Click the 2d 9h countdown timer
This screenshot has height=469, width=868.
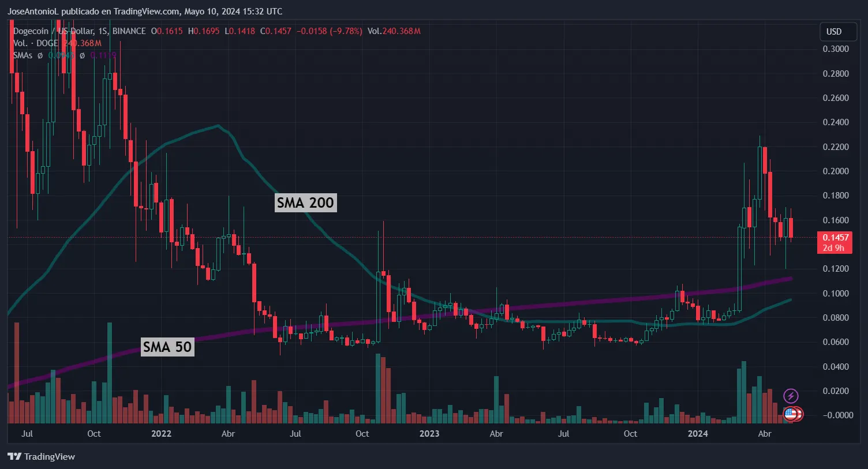point(834,247)
